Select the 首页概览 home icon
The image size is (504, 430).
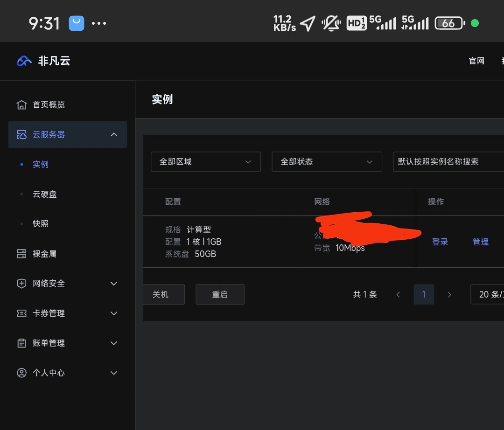tap(21, 104)
